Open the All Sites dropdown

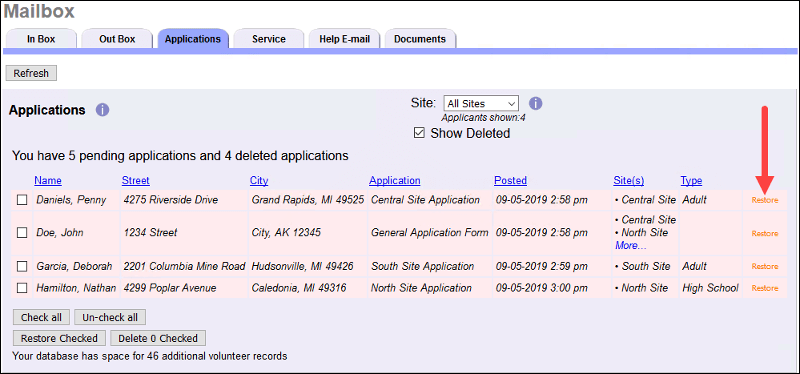tap(481, 103)
